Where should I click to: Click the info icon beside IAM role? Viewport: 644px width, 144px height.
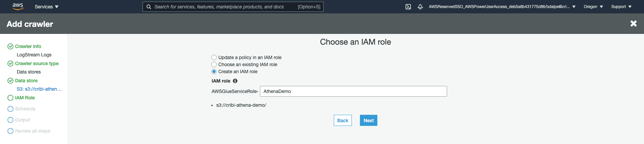coord(235,81)
